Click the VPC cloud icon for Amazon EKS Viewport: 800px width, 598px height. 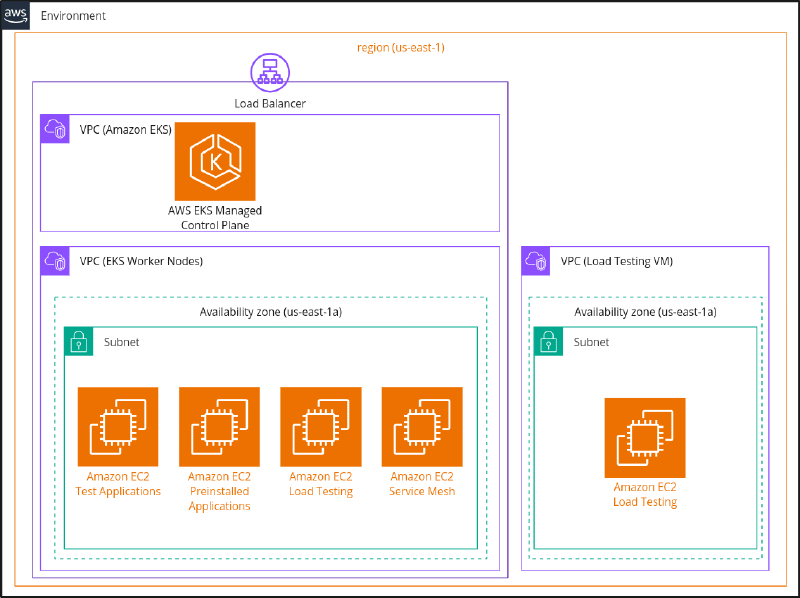[x=55, y=129]
